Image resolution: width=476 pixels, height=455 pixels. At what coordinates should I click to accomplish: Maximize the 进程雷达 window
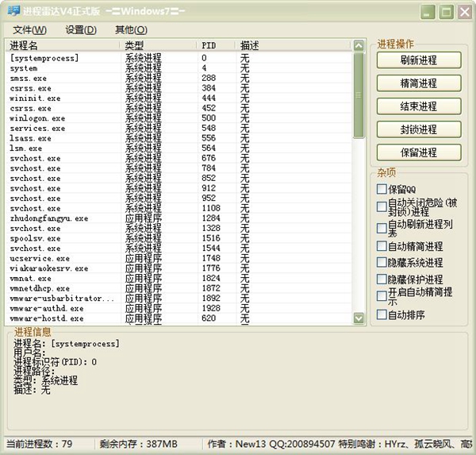point(446,12)
